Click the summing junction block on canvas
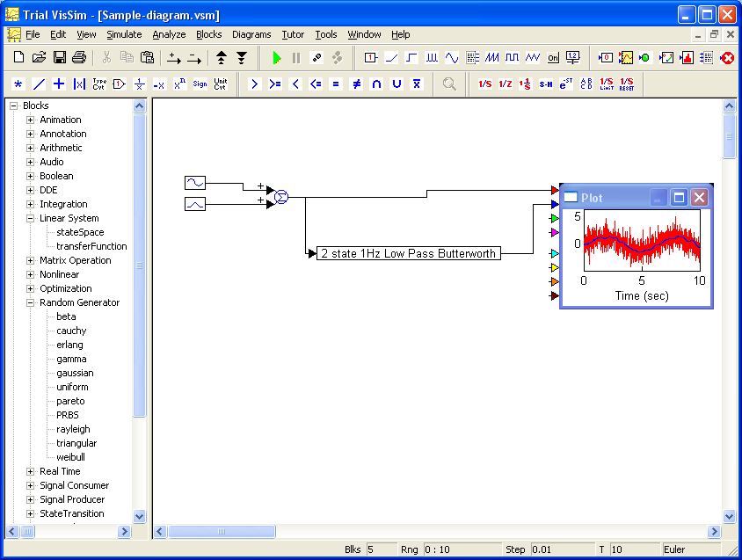Image resolution: width=742 pixels, height=560 pixels. coord(281,198)
